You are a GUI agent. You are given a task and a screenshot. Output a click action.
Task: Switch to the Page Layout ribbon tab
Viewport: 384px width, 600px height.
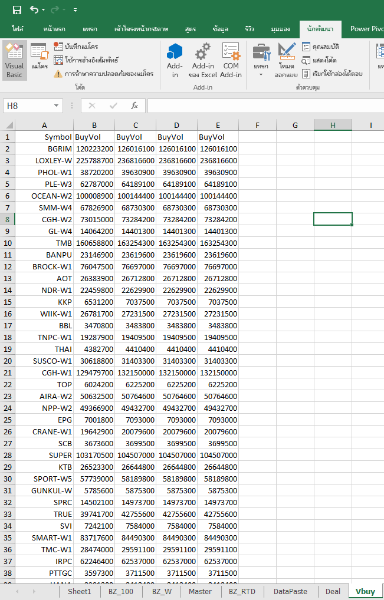[141, 29]
